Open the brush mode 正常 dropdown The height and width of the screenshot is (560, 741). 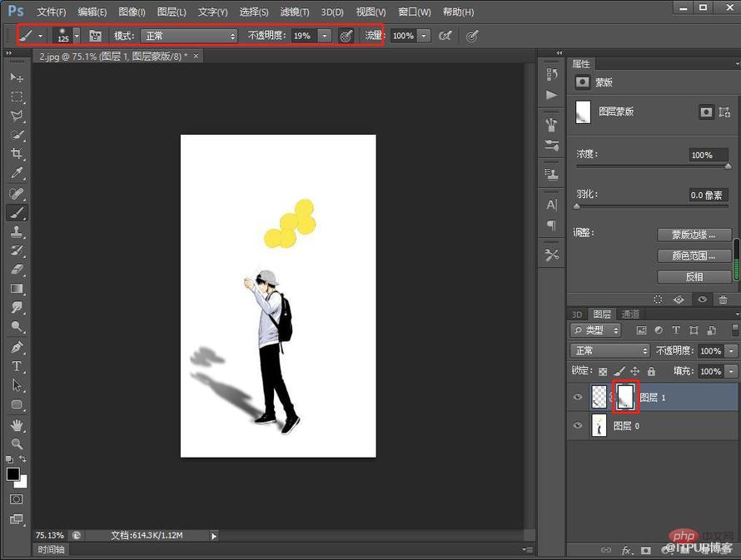click(x=189, y=36)
